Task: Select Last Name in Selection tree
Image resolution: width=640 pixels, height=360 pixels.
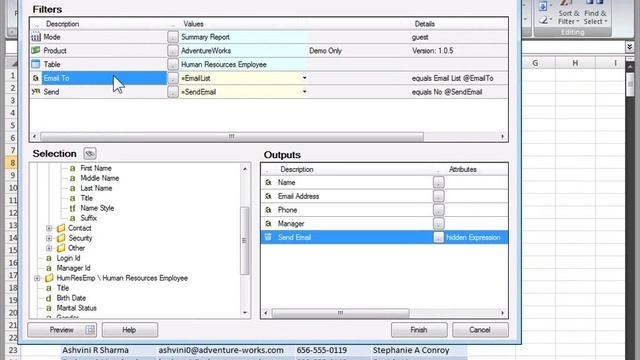Action: [96, 188]
